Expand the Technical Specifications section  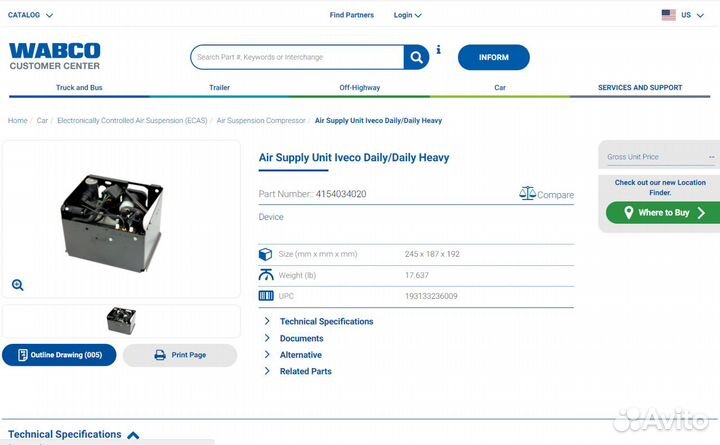(x=326, y=322)
